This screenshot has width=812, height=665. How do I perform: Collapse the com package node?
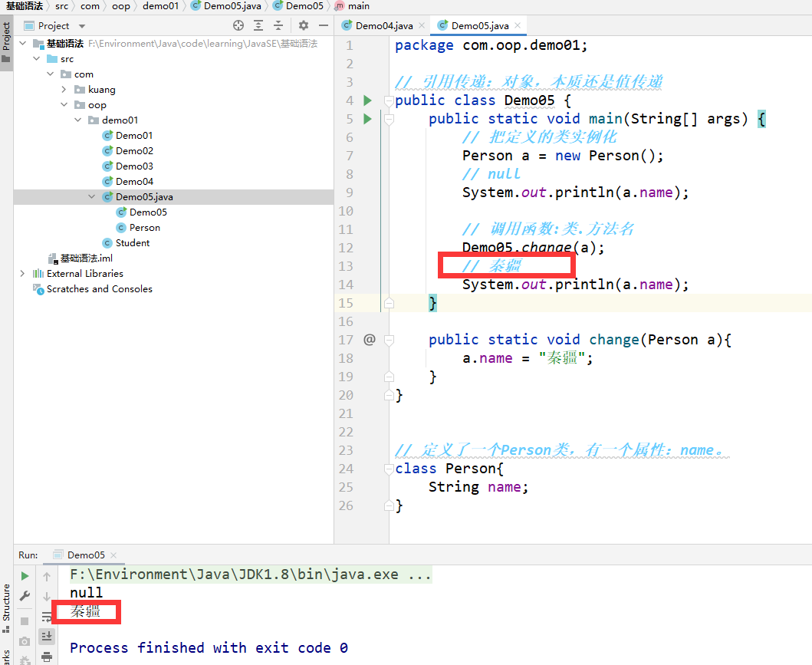[51, 74]
